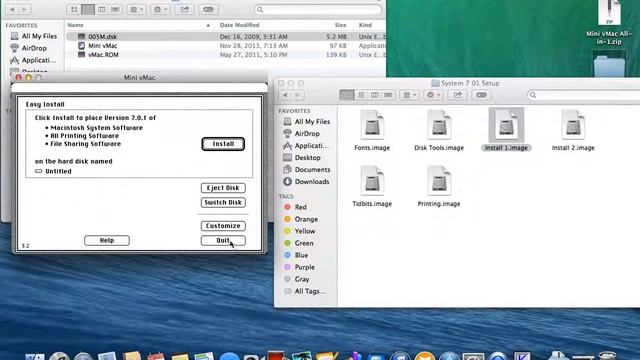Click icon view button in back Finder window
Viewport: 640px width, 360px height.
coord(74,9)
